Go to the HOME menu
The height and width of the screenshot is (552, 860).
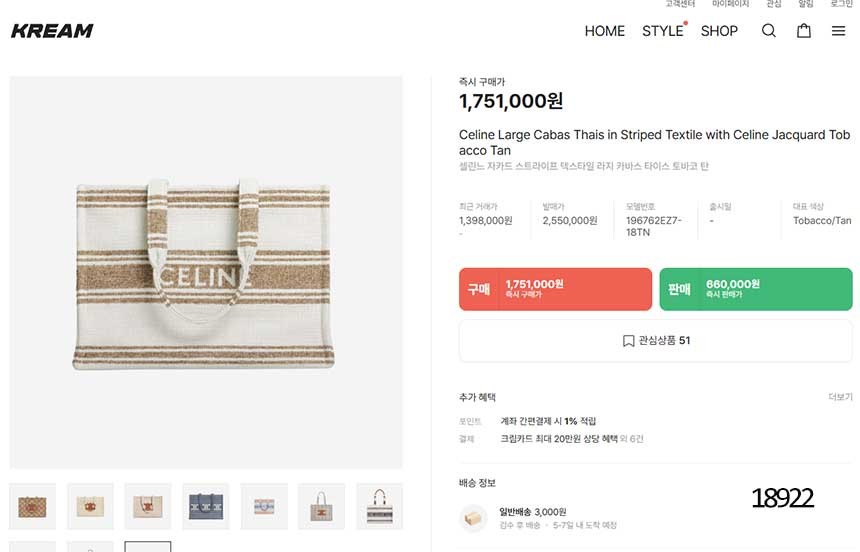(x=604, y=31)
